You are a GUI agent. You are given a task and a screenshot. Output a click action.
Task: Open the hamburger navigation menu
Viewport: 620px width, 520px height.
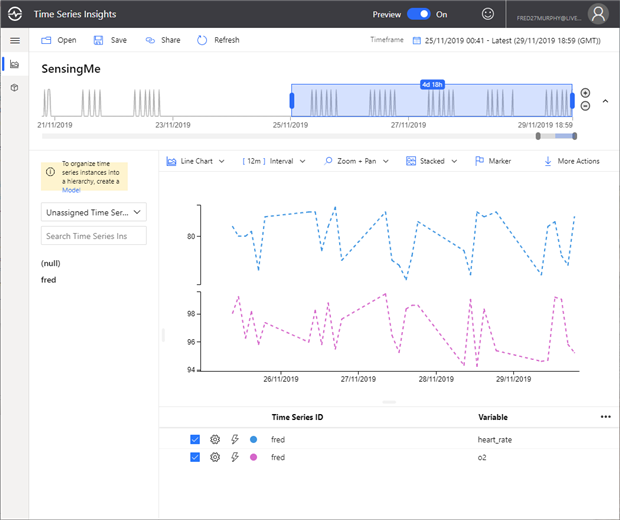tap(15, 40)
